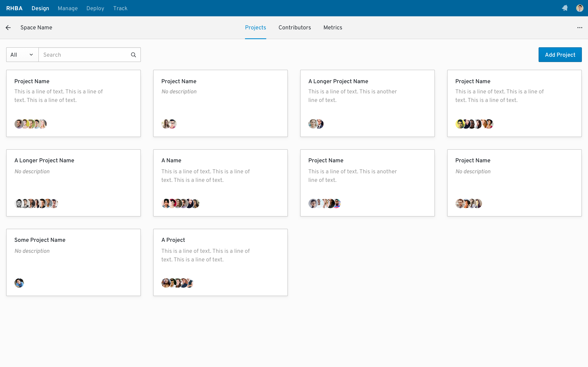Viewport: 588px width, 367px height.
Task: Click the back arrow icon
Action: coord(8,28)
